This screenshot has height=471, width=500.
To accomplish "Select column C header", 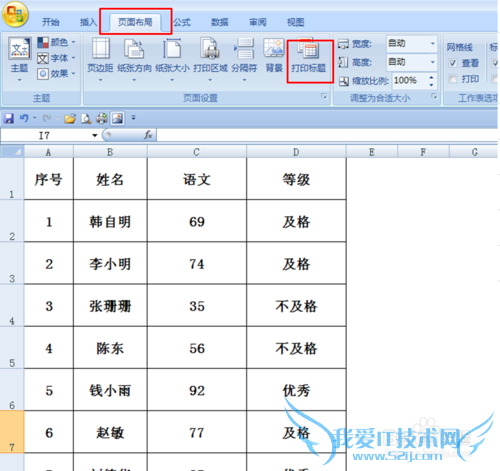I will pyautogui.click(x=197, y=152).
